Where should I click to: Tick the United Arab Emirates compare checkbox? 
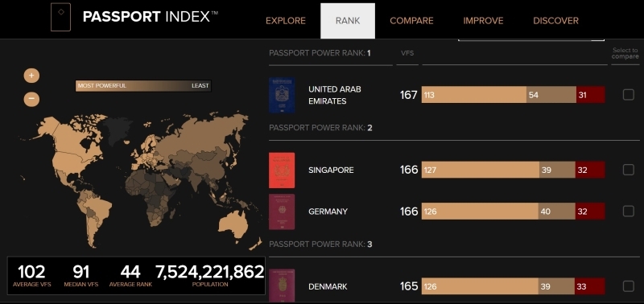[629, 95]
